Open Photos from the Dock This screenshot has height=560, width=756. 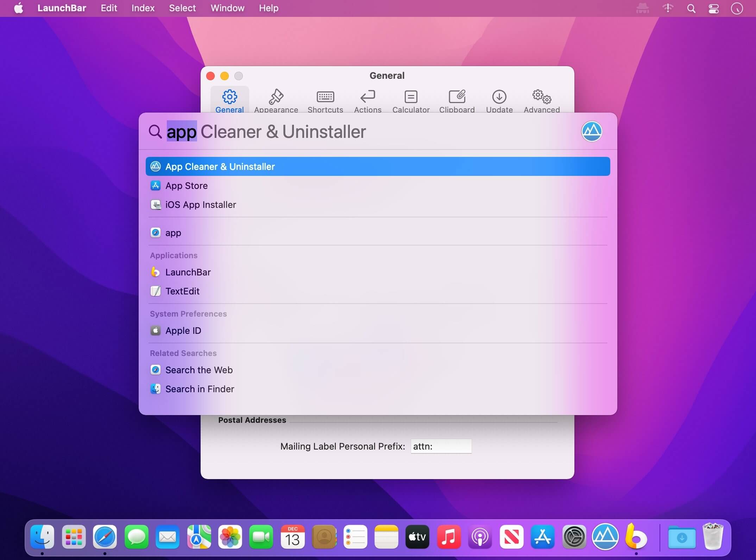coord(230,537)
